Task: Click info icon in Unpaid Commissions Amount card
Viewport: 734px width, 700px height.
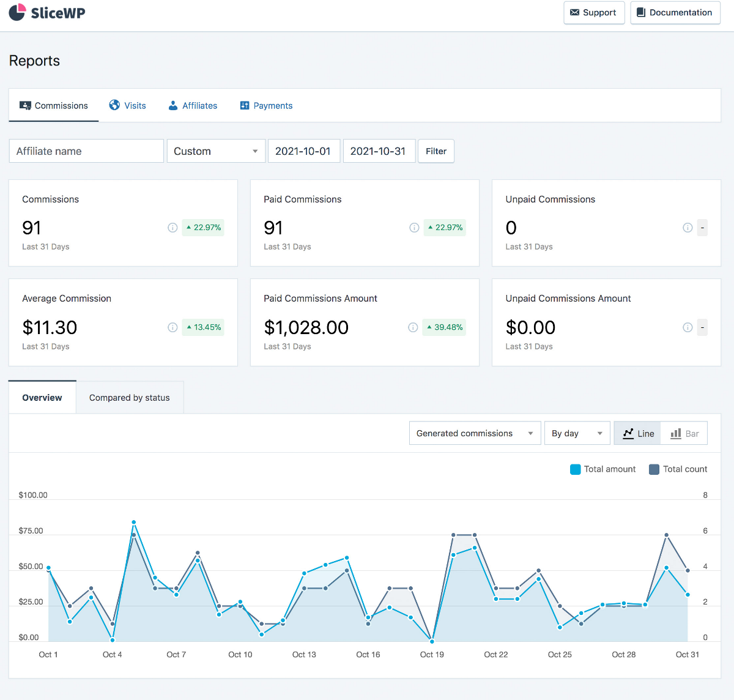Action: pyautogui.click(x=688, y=327)
